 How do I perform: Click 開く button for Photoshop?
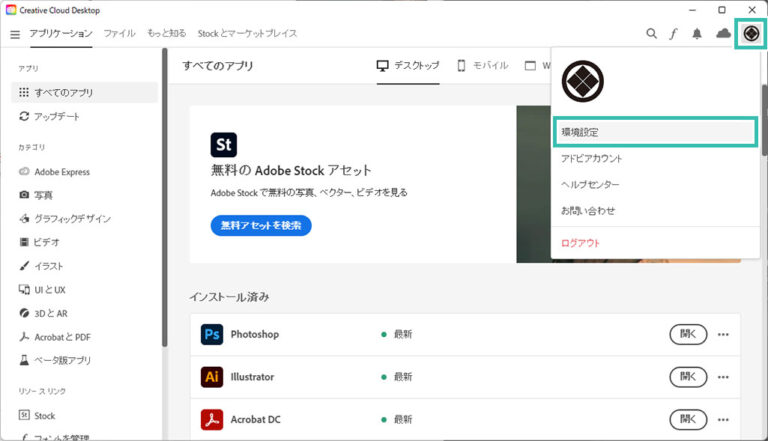tap(688, 334)
